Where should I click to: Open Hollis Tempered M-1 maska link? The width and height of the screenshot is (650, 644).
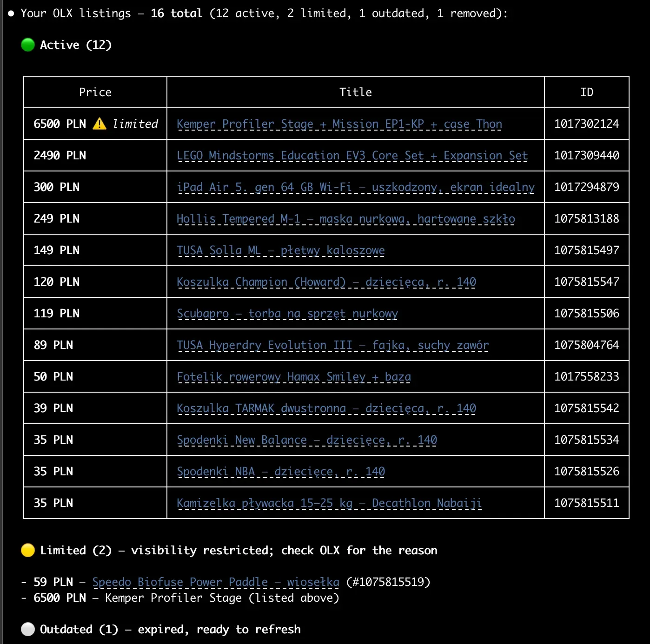tap(346, 219)
